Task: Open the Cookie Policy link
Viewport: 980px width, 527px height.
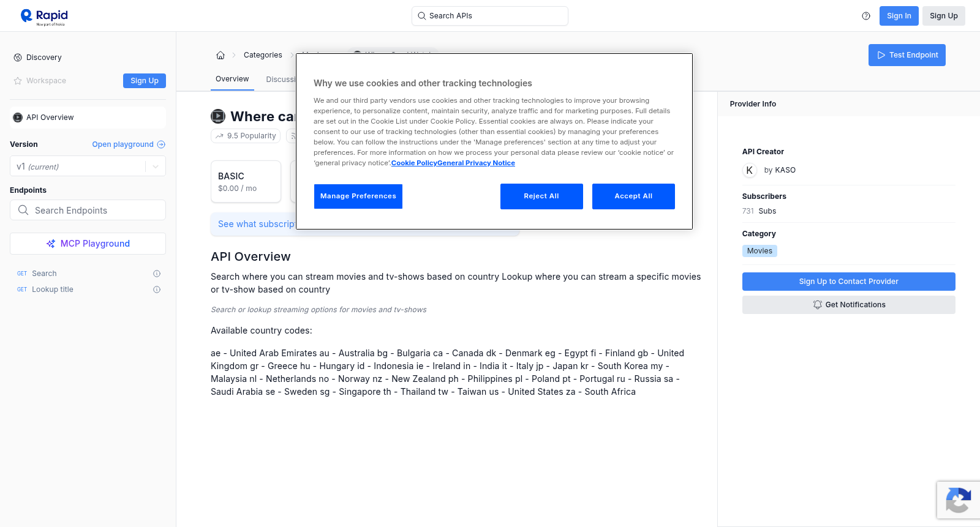Action: 414,163
